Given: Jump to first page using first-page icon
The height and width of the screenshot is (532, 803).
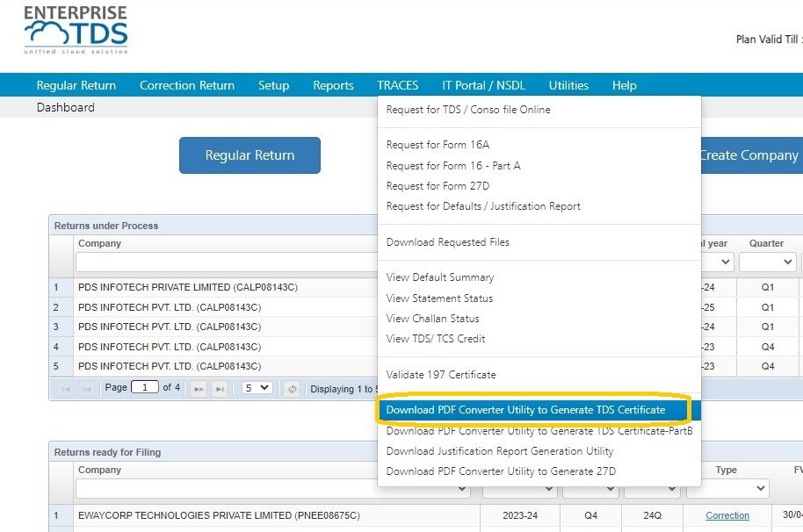Looking at the screenshot, I should tap(66, 388).
